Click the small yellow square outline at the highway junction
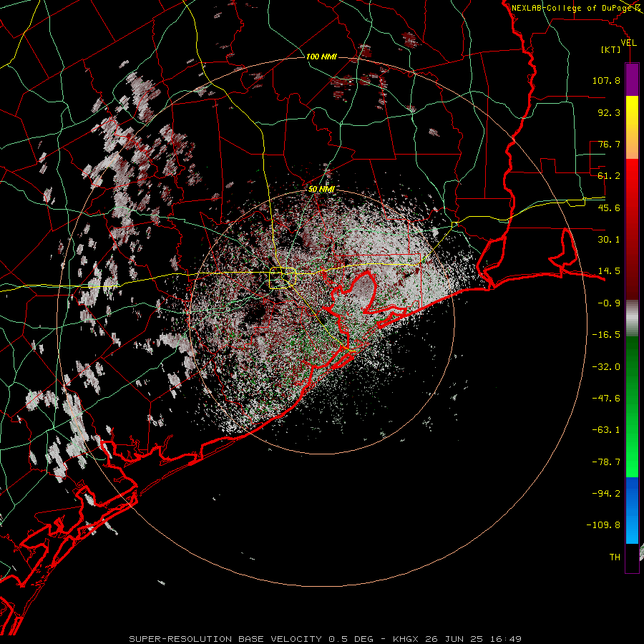 [283, 278]
